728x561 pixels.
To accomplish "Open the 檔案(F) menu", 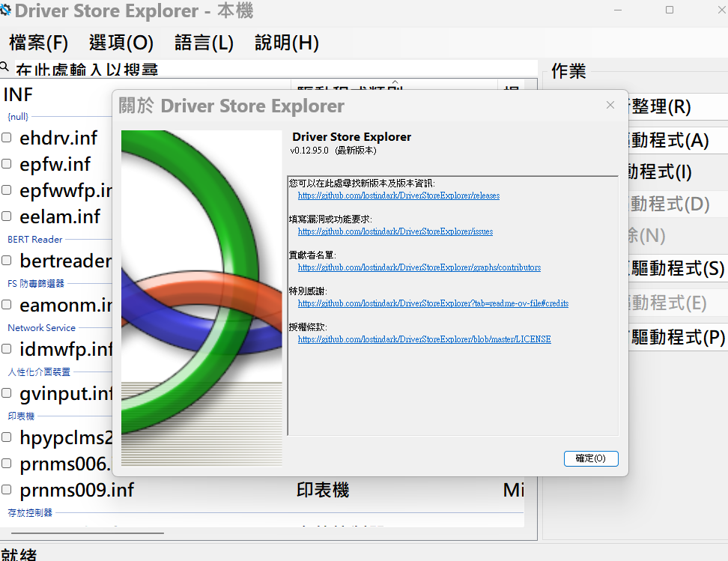I will 38,43.
